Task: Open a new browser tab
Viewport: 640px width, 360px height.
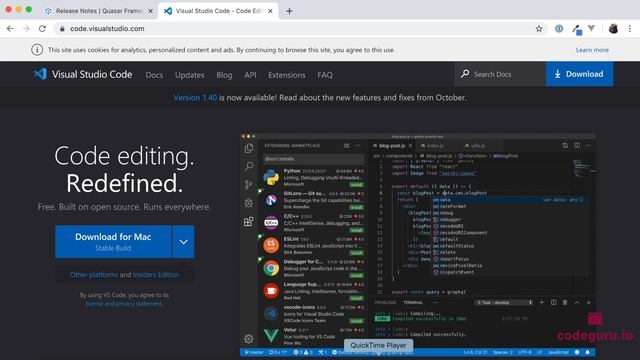Action: point(289,11)
